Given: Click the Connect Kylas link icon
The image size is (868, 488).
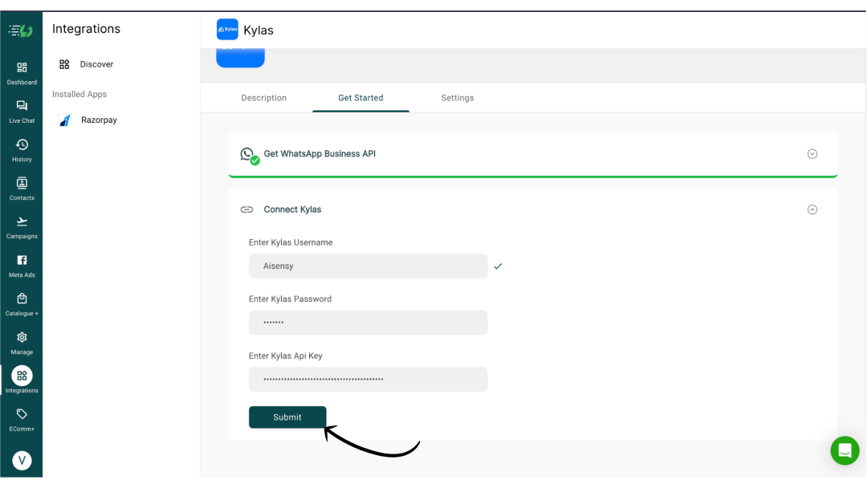Looking at the screenshot, I should pos(247,209).
